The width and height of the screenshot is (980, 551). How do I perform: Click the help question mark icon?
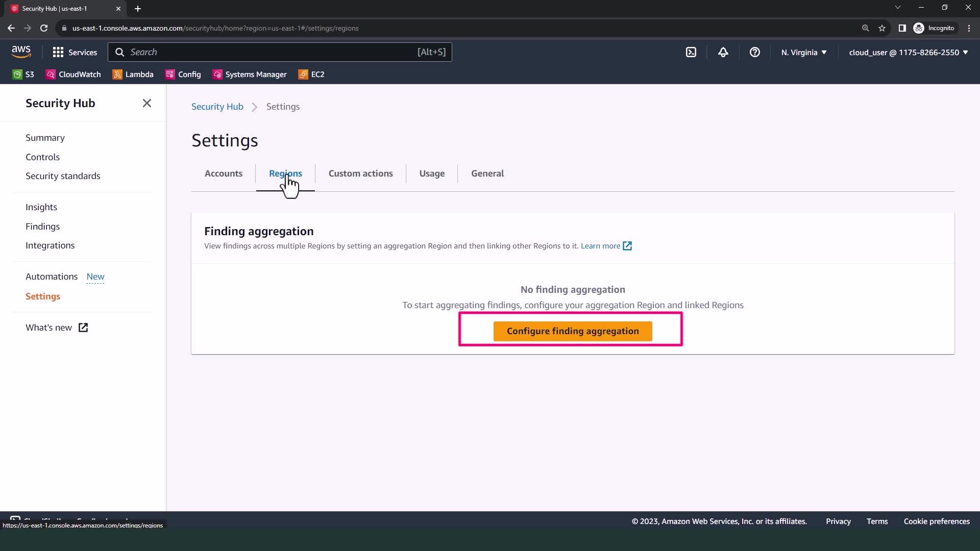[x=754, y=52]
